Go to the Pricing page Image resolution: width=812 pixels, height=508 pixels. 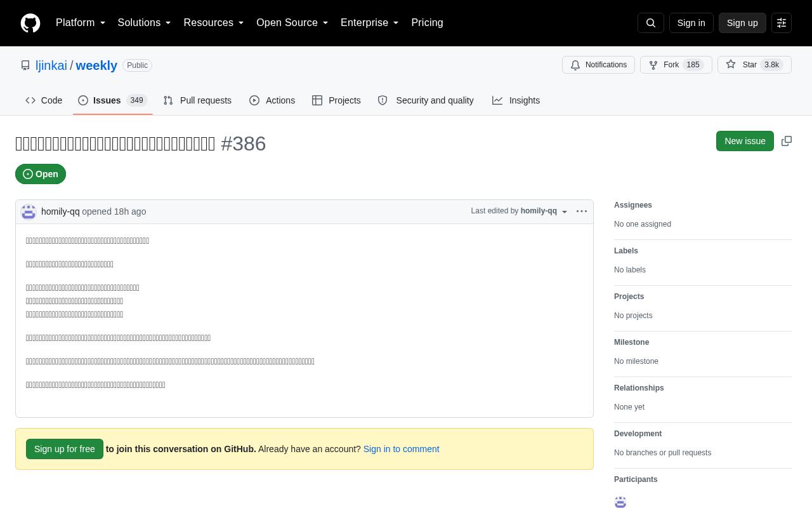pos(427,23)
